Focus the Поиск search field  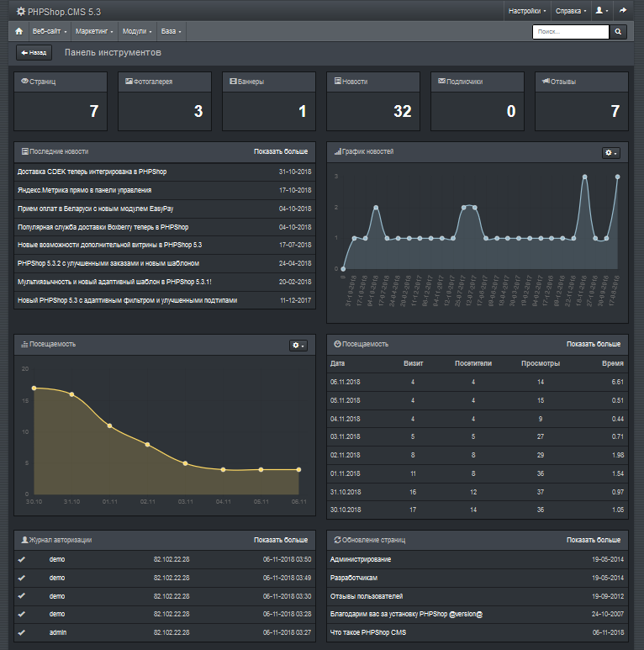[x=571, y=32]
